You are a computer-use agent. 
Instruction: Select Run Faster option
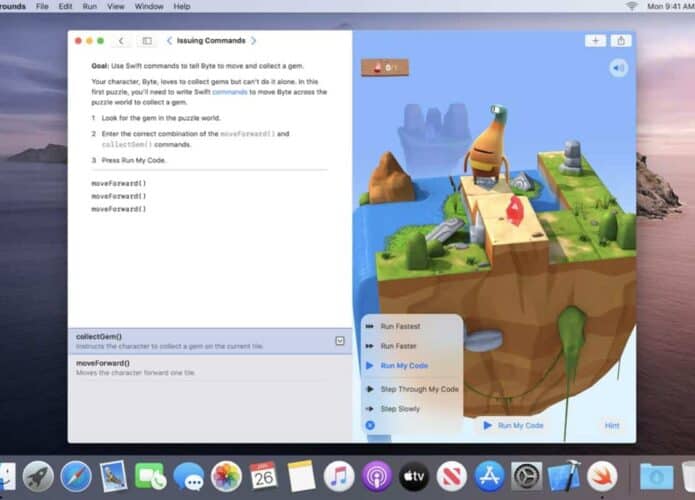pyautogui.click(x=398, y=346)
